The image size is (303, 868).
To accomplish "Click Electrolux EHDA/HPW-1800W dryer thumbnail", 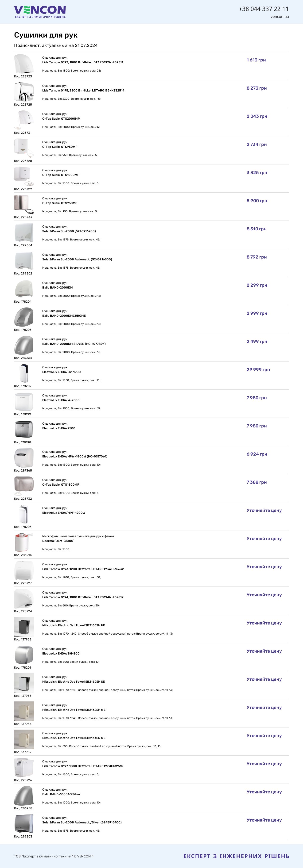I will point(24,458).
